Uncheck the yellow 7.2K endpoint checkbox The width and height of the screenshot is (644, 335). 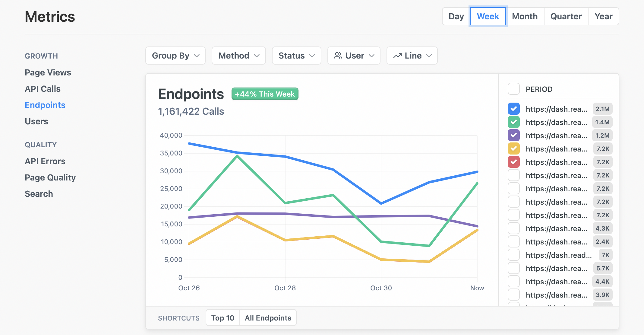(x=513, y=149)
